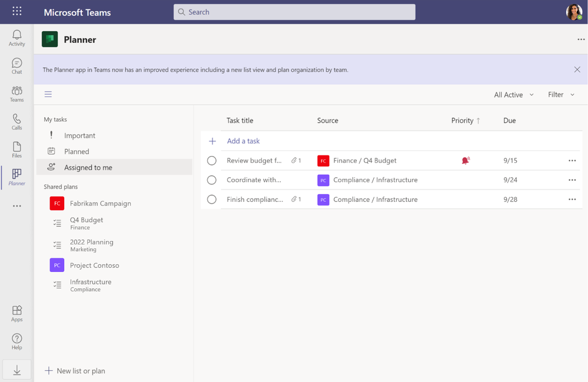
Task: Open the Filter dropdown
Action: point(561,95)
